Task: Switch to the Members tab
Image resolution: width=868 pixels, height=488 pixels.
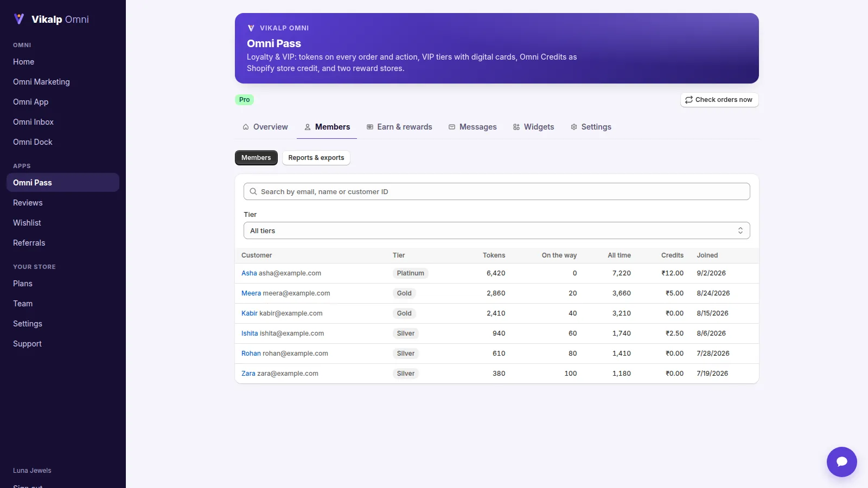Action: (x=327, y=127)
